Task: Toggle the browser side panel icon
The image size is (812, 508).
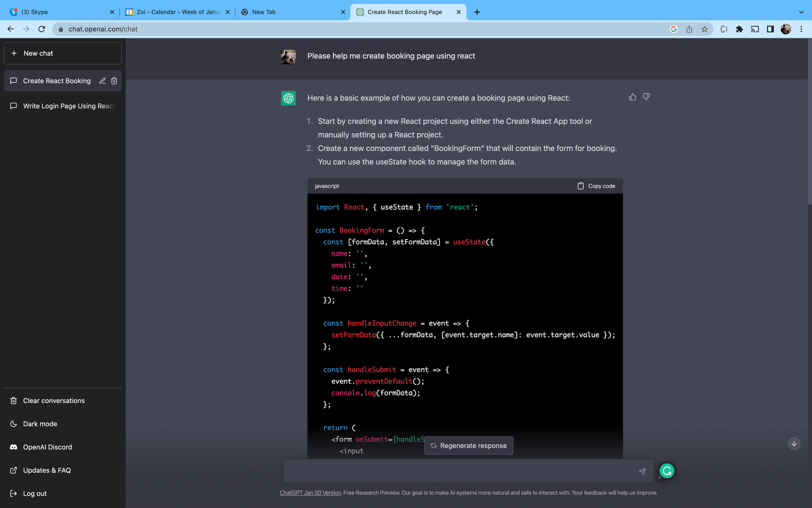Action: point(770,29)
